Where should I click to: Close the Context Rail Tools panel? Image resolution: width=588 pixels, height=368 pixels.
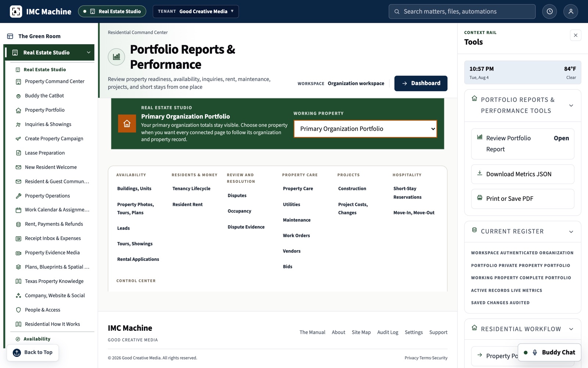[x=576, y=35]
